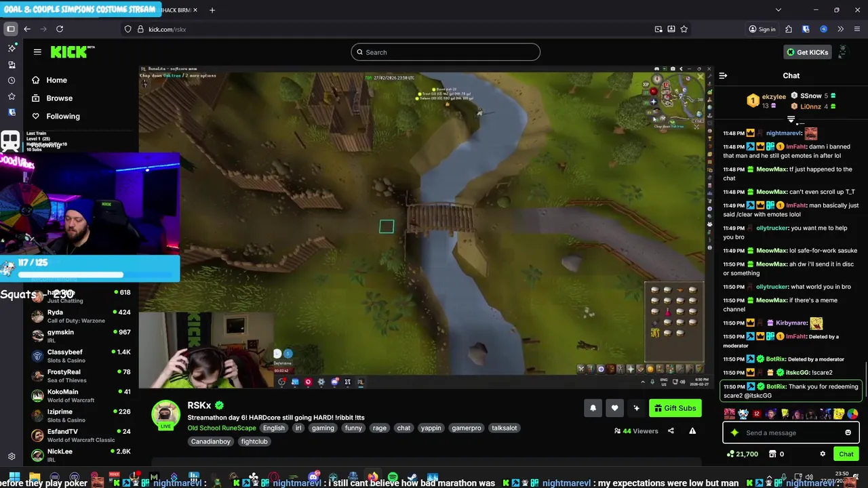Viewport: 868px width, 488px height.
Task: Toggle stream notifications bell
Action: 593,408
